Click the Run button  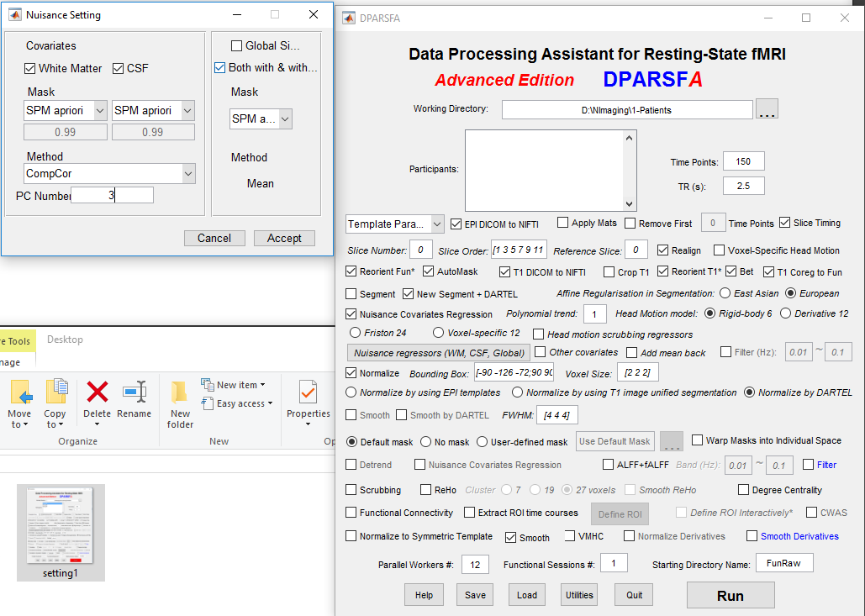(x=731, y=596)
